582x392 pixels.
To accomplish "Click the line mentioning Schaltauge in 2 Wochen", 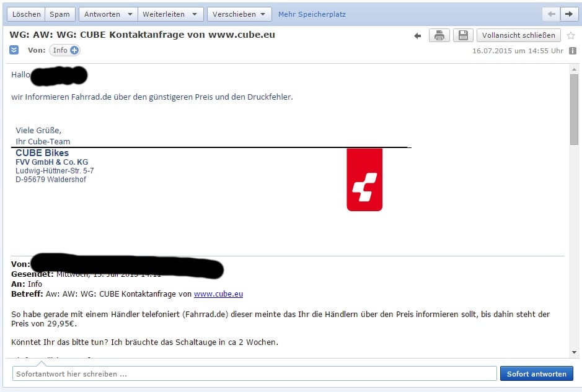I will (x=145, y=342).
